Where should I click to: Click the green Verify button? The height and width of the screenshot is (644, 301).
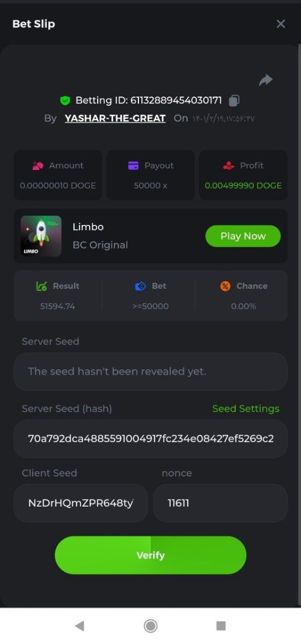(x=150, y=555)
